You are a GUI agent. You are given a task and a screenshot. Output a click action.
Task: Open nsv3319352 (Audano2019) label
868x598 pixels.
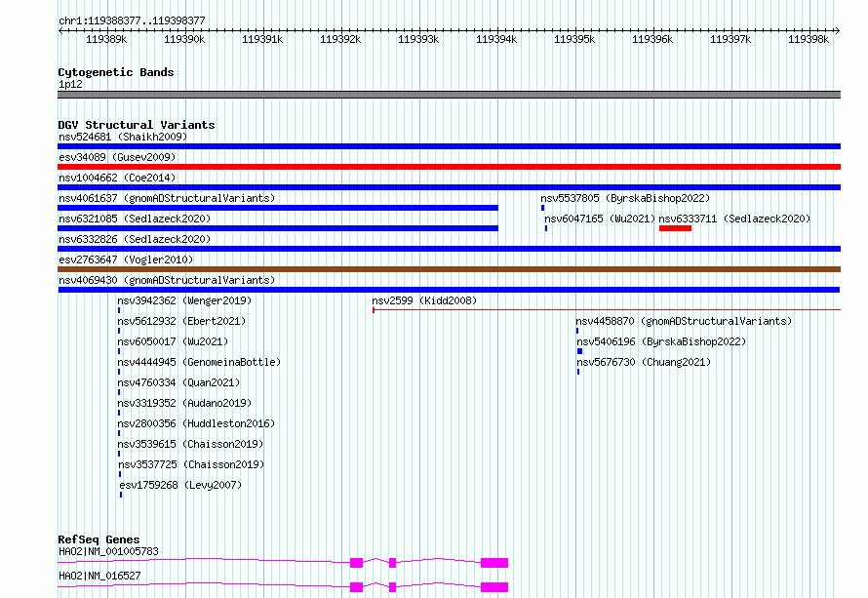point(184,403)
